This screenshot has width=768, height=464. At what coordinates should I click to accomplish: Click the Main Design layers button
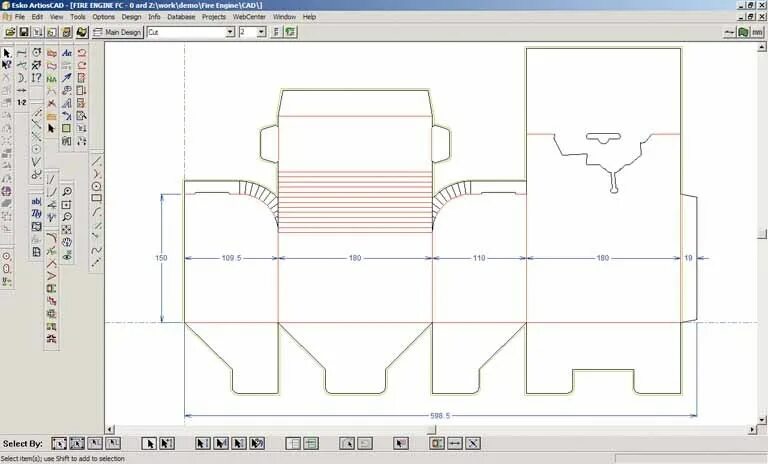(x=118, y=32)
